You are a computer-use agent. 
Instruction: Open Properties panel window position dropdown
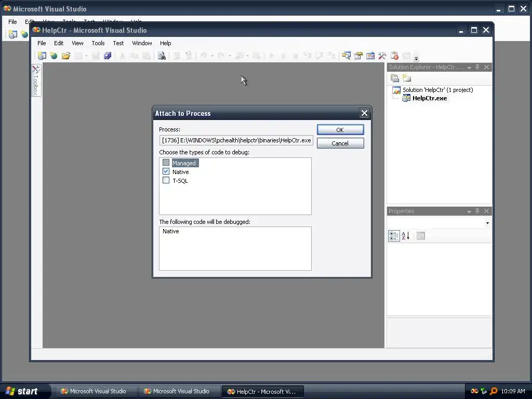[x=469, y=211]
